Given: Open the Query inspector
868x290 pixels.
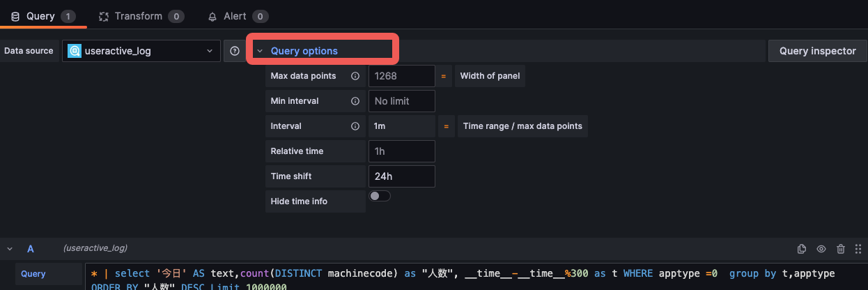Looking at the screenshot, I should (x=818, y=51).
